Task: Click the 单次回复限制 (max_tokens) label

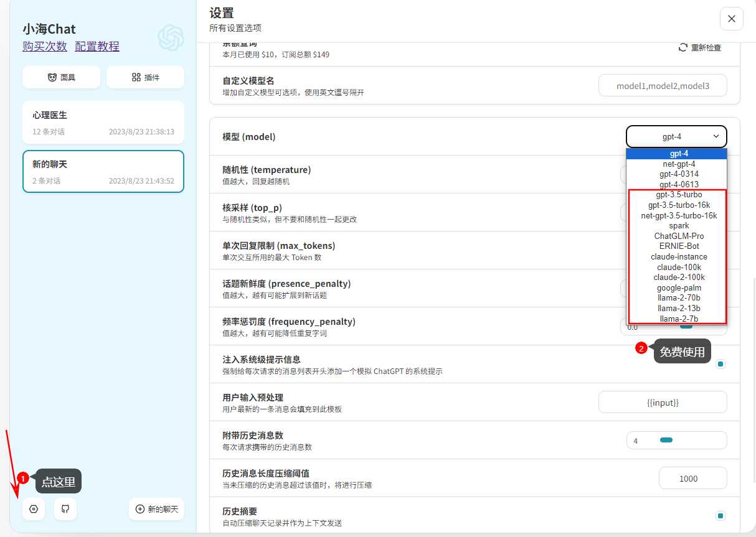Action: click(x=278, y=246)
